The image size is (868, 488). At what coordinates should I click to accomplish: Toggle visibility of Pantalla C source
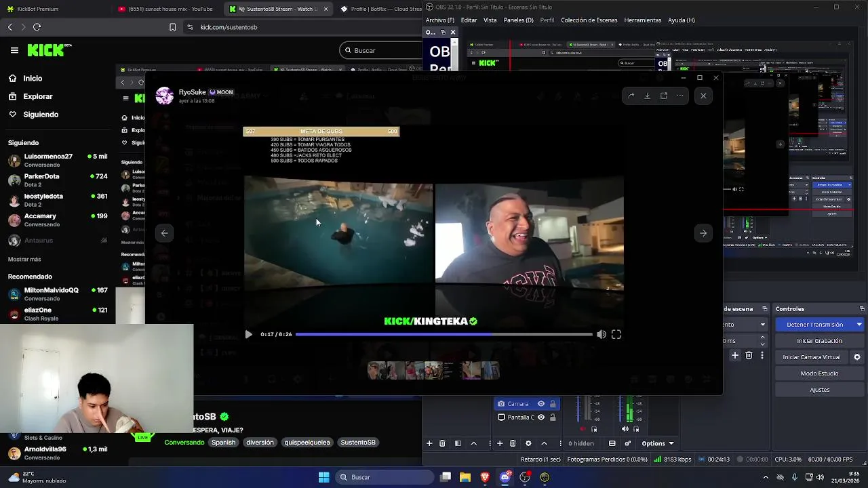[540, 418]
